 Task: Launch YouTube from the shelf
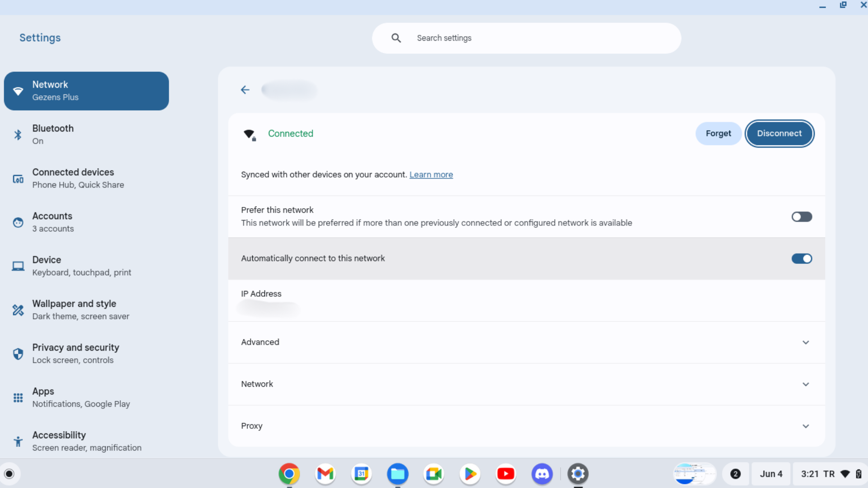tap(506, 474)
